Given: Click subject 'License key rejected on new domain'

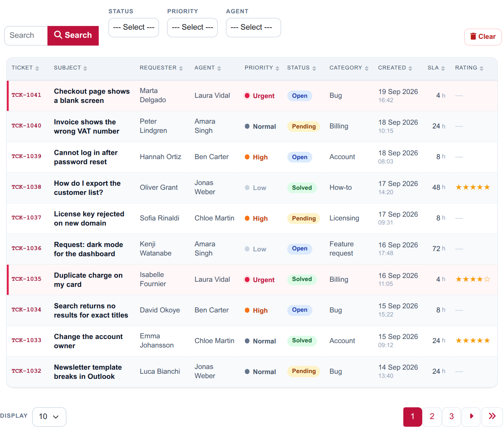Looking at the screenshot, I should coord(89,219).
